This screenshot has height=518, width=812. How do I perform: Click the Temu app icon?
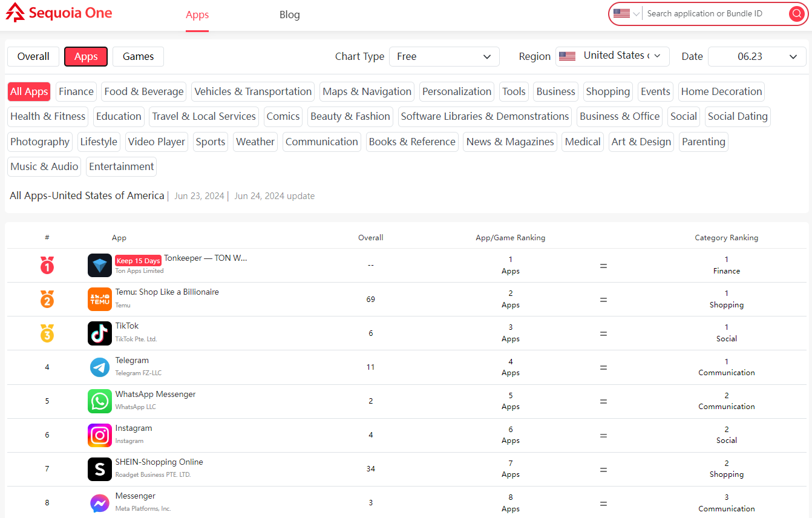(x=99, y=299)
